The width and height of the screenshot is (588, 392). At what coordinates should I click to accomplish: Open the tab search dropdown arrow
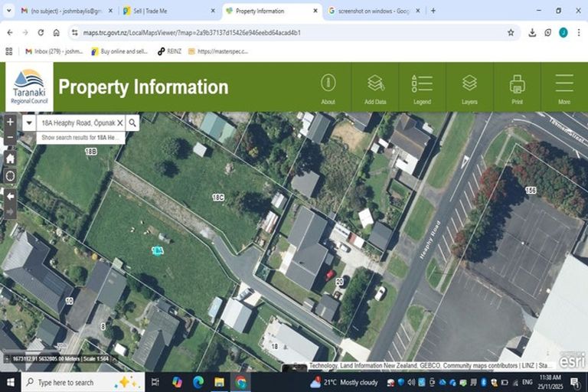8,11
